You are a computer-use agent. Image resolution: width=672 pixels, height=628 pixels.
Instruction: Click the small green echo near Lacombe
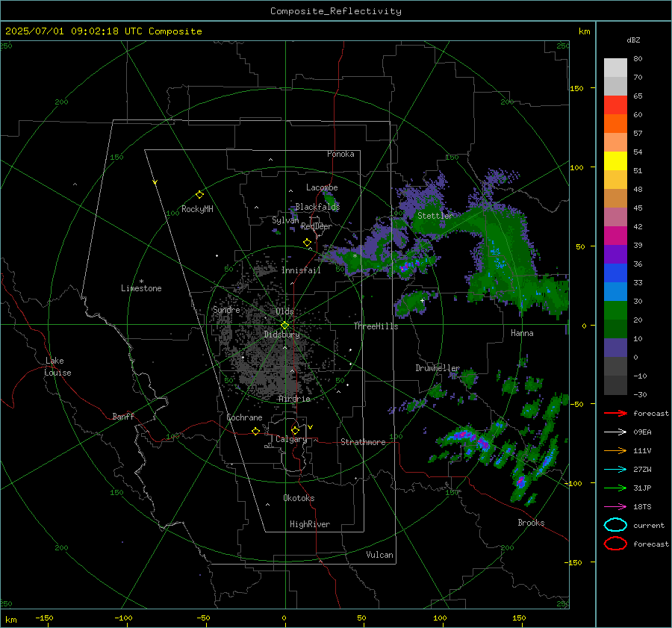[329, 199]
